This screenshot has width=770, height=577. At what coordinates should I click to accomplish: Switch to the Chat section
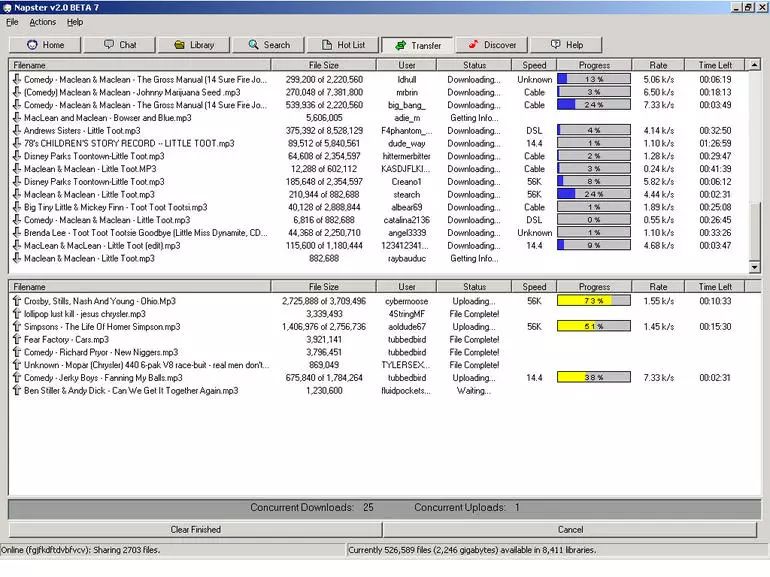(x=120, y=45)
